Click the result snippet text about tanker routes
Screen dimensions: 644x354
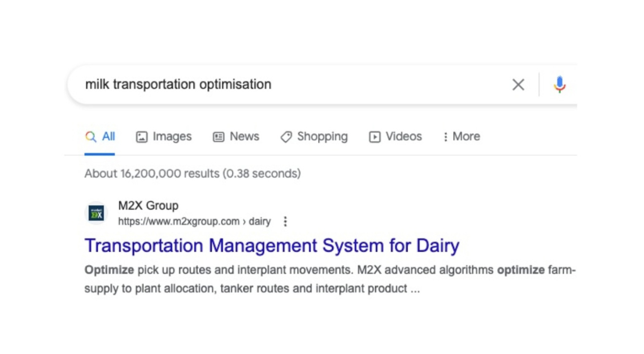tap(252, 288)
